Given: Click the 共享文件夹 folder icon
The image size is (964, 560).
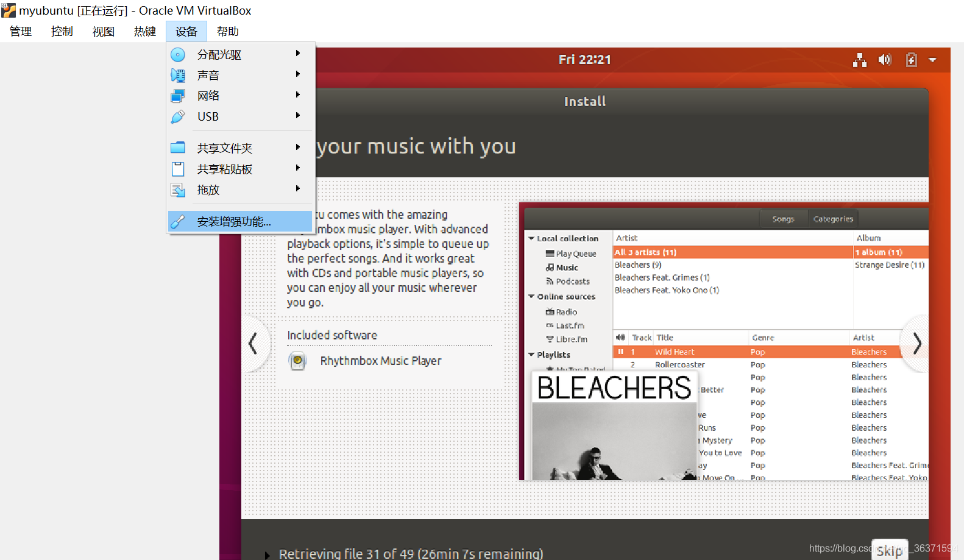Looking at the screenshot, I should 178,148.
